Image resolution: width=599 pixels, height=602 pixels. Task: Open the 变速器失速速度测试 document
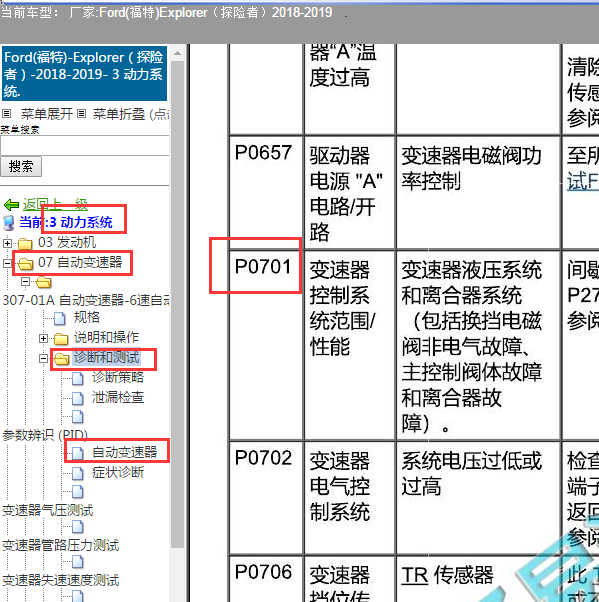[x=61, y=580]
